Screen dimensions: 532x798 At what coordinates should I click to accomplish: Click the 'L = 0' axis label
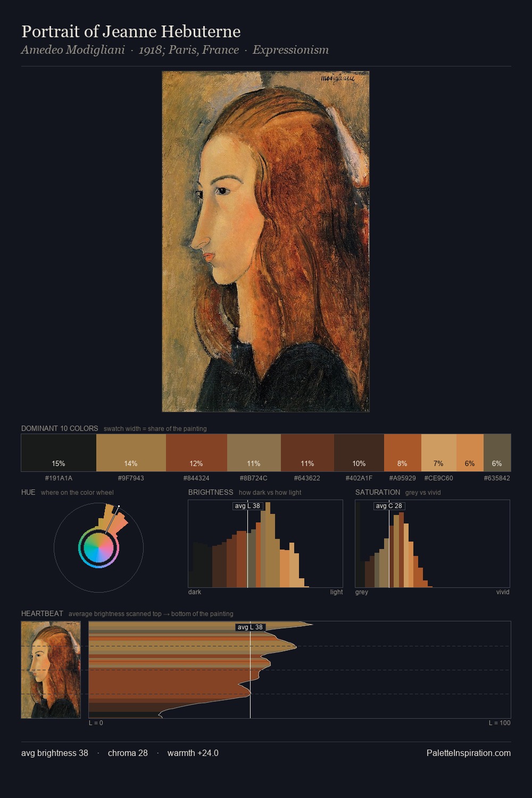(96, 723)
